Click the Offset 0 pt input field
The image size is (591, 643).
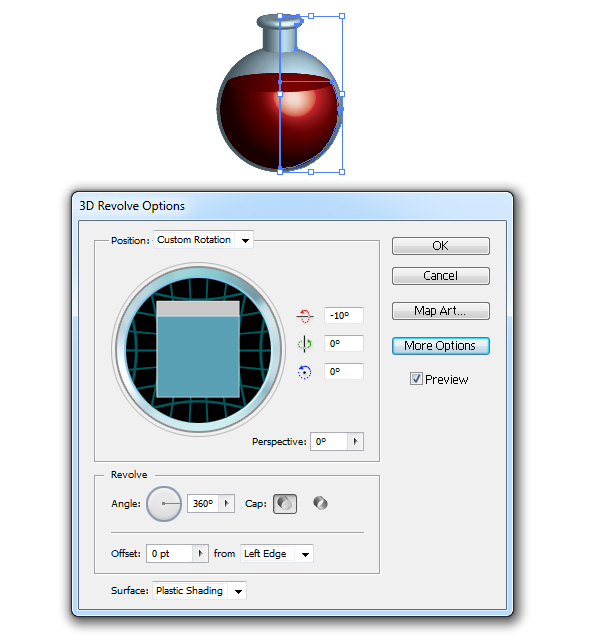click(x=170, y=554)
